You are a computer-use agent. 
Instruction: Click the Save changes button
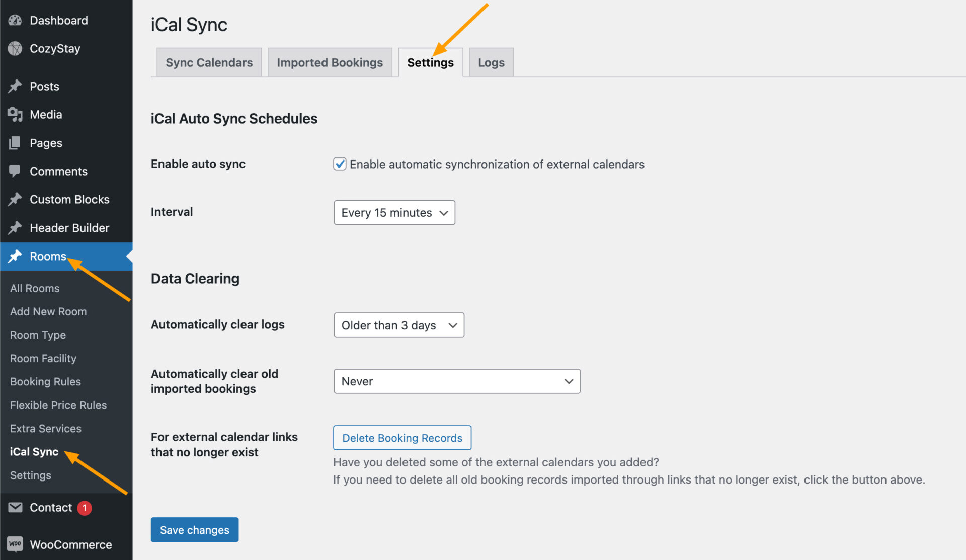[195, 530]
